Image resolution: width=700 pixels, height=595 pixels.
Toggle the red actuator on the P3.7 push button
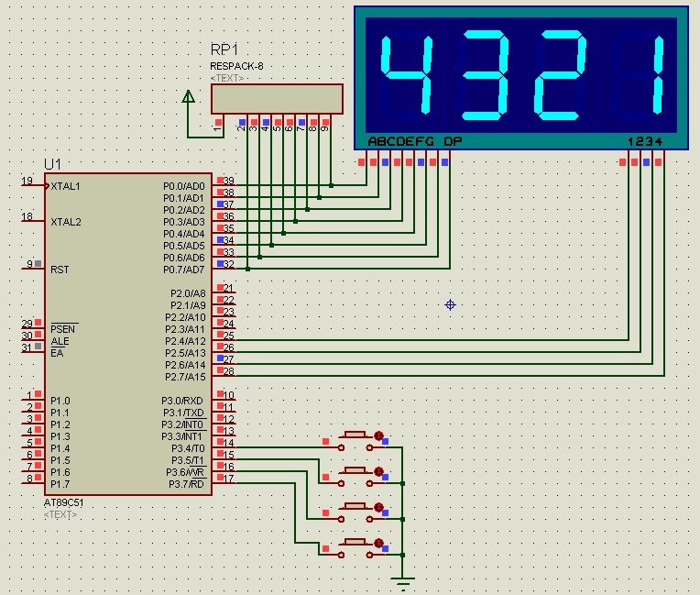pyautogui.click(x=378, y=543)
